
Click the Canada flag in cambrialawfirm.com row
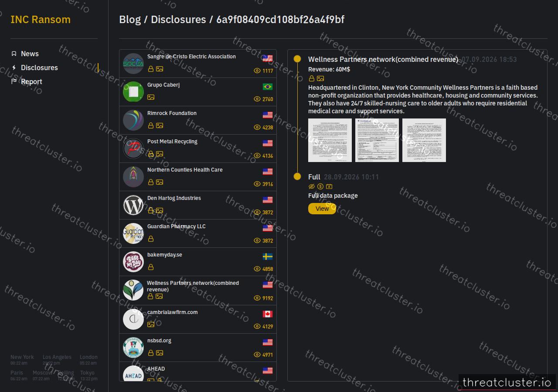coord(268,314)
